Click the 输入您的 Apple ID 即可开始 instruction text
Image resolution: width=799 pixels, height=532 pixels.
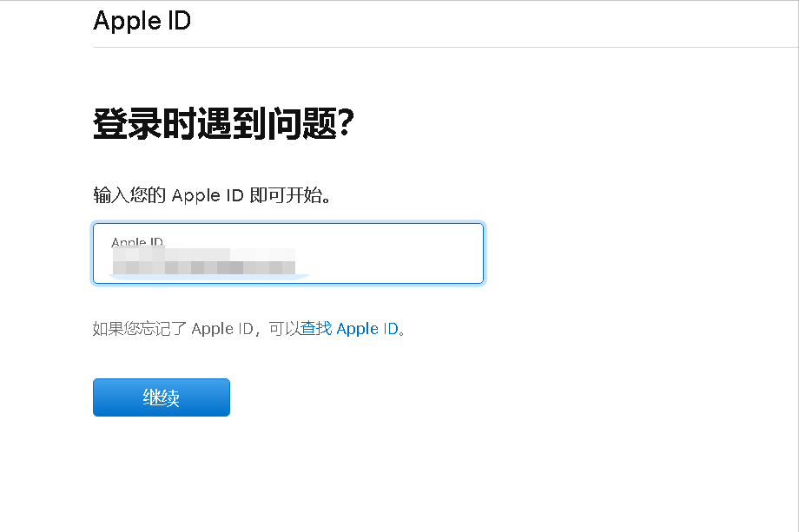[213, 195]
